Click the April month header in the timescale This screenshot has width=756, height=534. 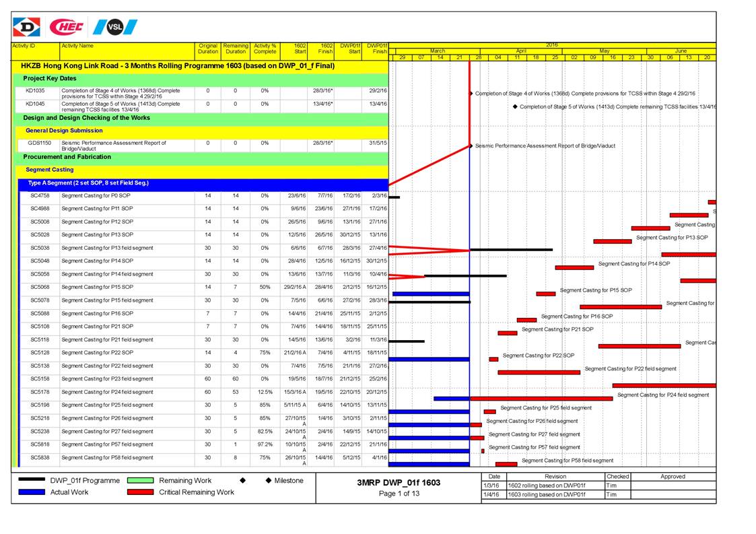point(520,51)
